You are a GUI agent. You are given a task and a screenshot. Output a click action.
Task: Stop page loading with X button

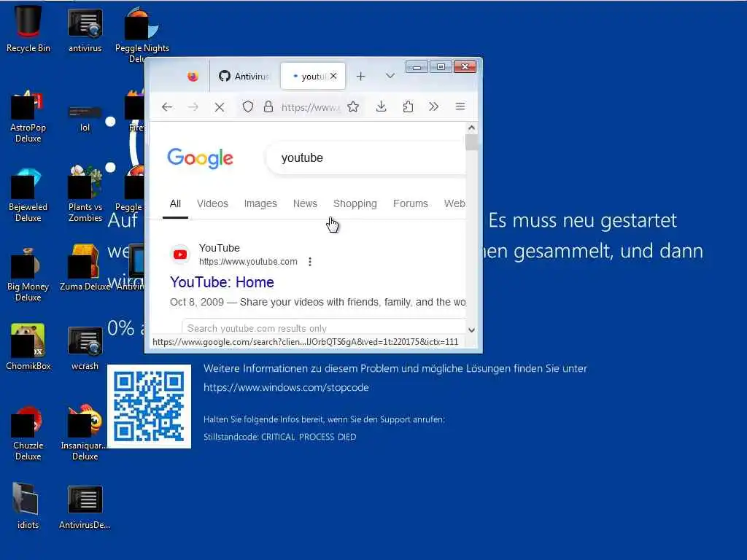pos(219,107)
